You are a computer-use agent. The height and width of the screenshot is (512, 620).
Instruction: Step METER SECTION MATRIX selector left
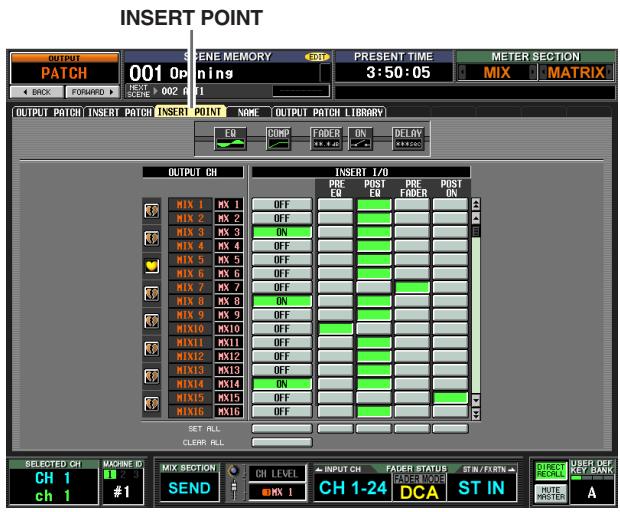(543, 72)
